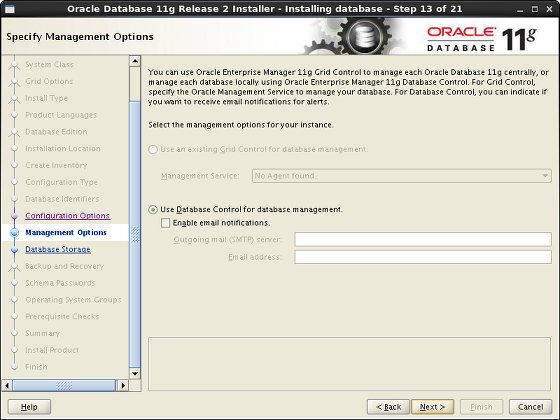Image resolution: width=560 pixels, height=420 pixels.
Task: Click the Operating System Groups step label
Action: coord(74,300)
